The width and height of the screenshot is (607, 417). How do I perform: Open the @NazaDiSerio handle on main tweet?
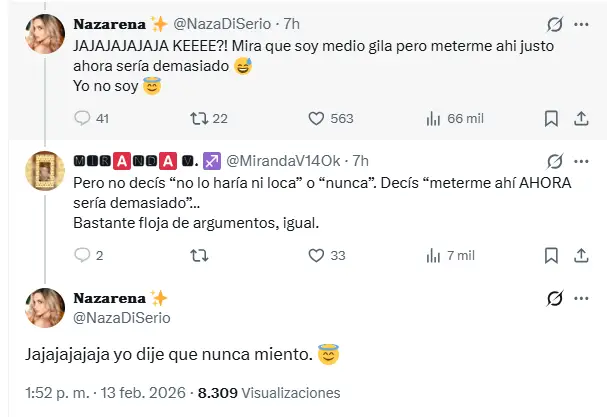(123, 317)
